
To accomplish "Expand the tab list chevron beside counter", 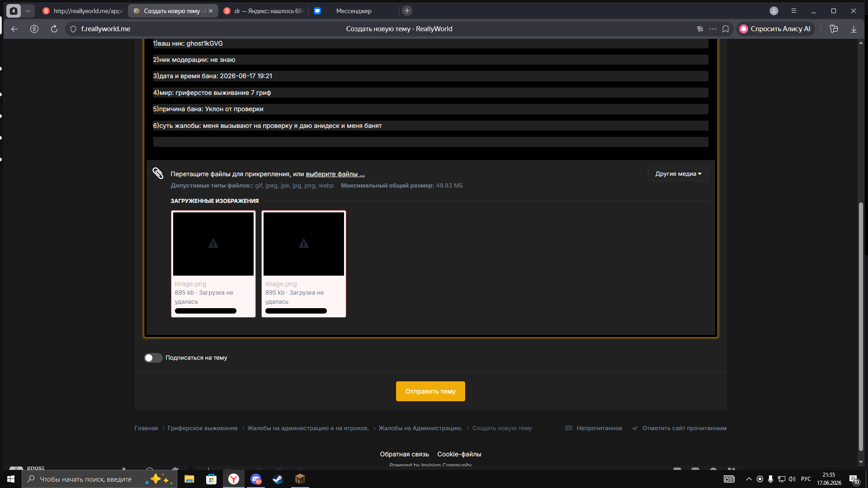I will 28,11.
